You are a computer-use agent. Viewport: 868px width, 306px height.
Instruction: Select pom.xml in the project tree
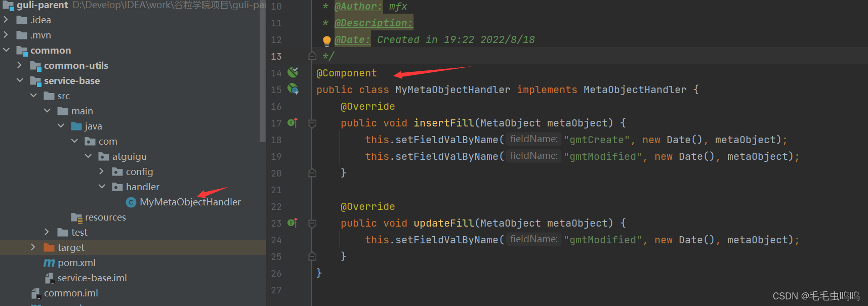(76, 263)
